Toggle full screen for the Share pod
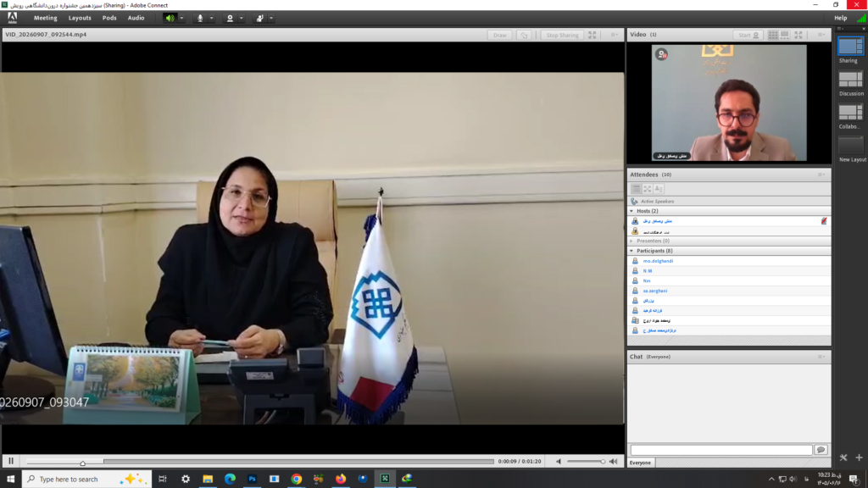 [592, 35]
